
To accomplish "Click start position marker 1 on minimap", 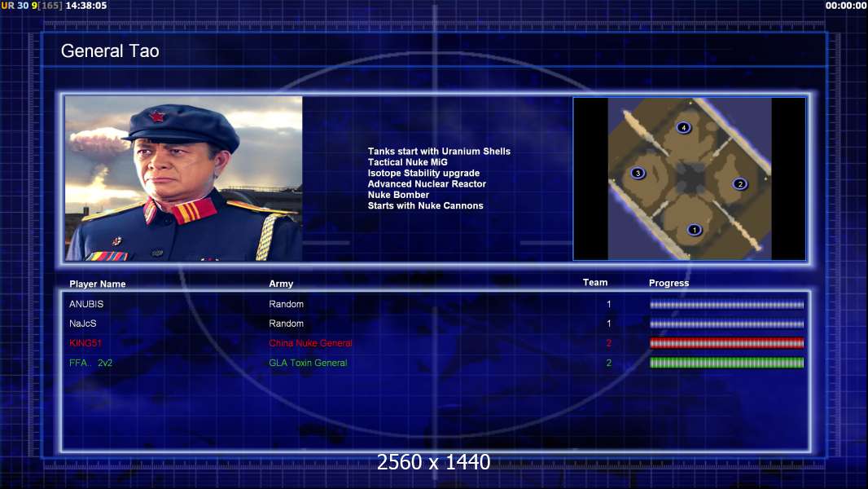I will tap(695, 229).
